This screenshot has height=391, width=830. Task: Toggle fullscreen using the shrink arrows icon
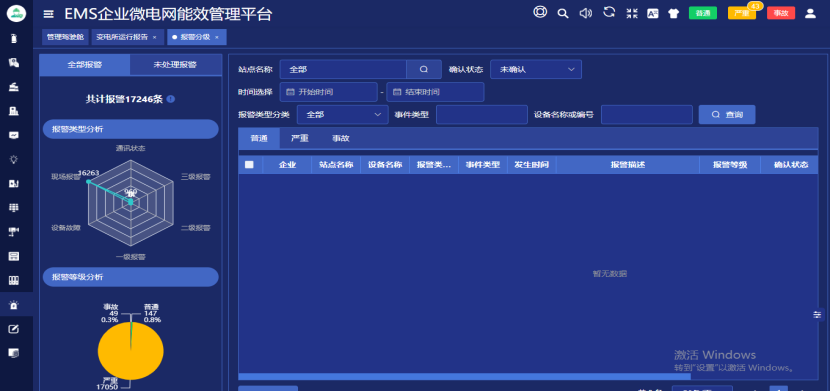(631, 13)
